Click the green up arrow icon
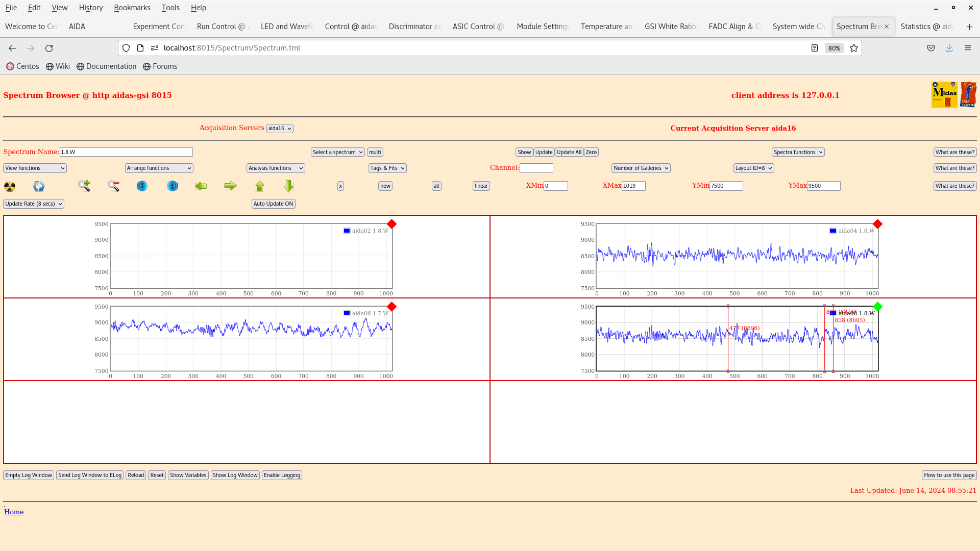This screenshot has width=980, height=551. click(x=260, y=186)
